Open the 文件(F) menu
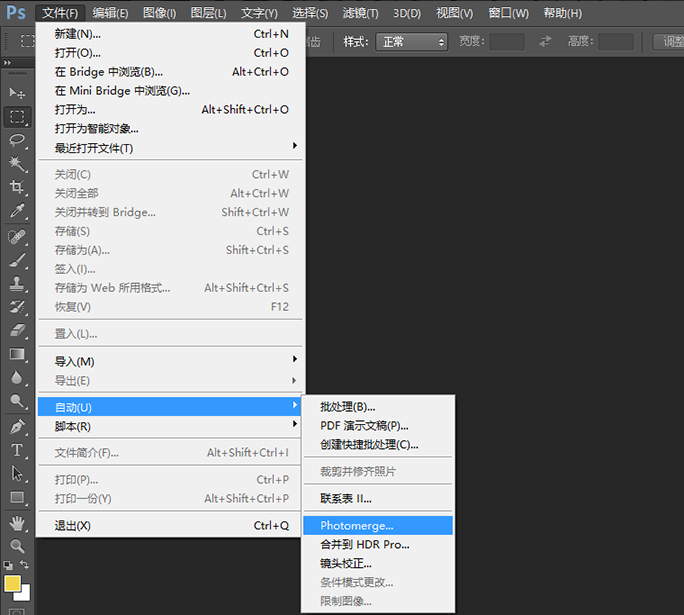Viewport: 684px width, 615px height. pos(60,13)
